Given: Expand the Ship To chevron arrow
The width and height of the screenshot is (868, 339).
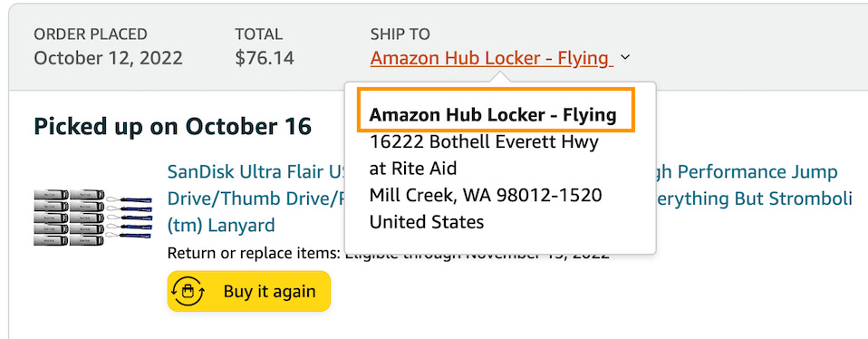Looking at the screenshot, I should click(x=625, y=58).
